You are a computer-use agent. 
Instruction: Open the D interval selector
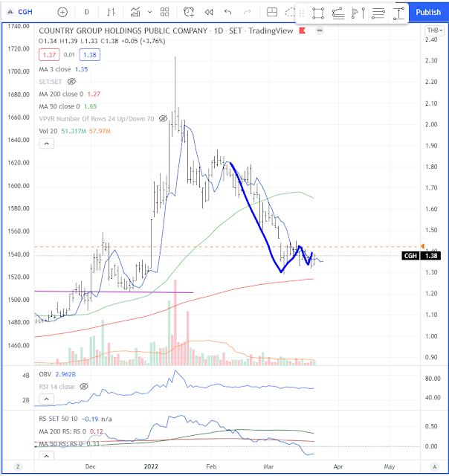tap(86, 12)
